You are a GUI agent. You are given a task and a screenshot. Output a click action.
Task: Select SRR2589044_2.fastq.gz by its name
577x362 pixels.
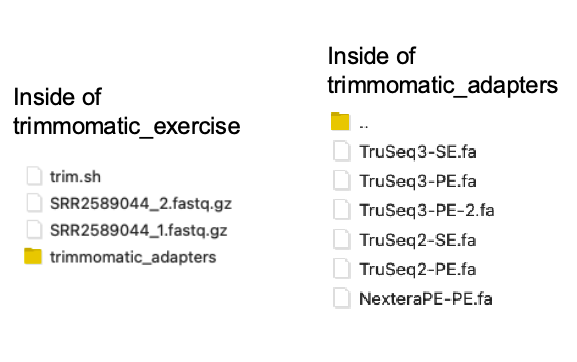point(141,203)
